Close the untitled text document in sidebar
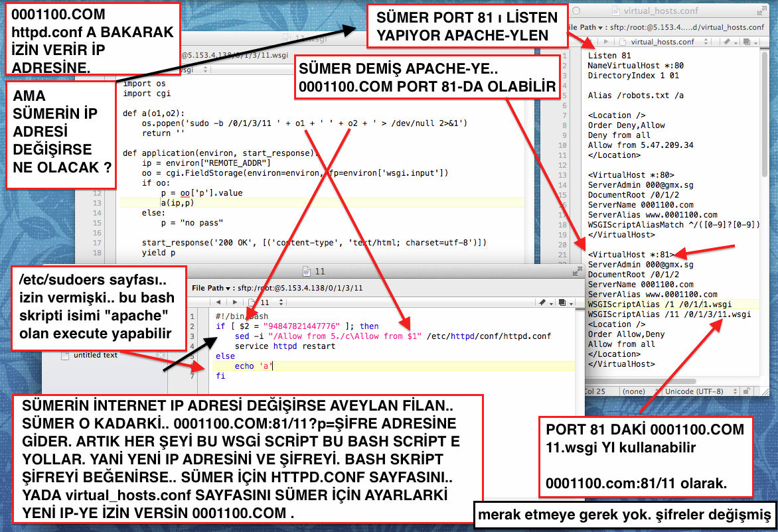The image size is (778, 532). click(x=160, y=355)
